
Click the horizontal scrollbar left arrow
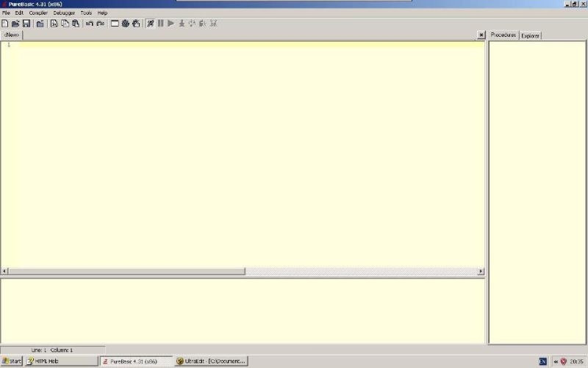tap(4, 271)
